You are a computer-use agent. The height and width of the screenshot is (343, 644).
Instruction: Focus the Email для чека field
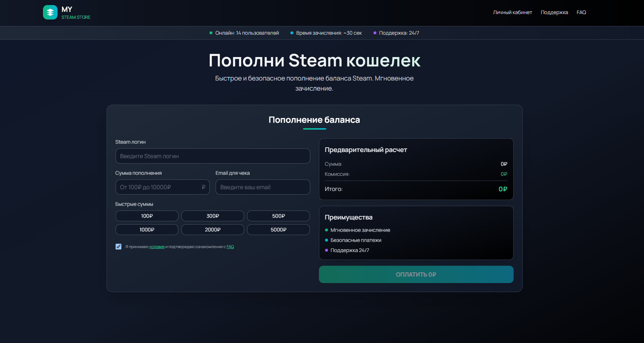[x=263, y=187]
